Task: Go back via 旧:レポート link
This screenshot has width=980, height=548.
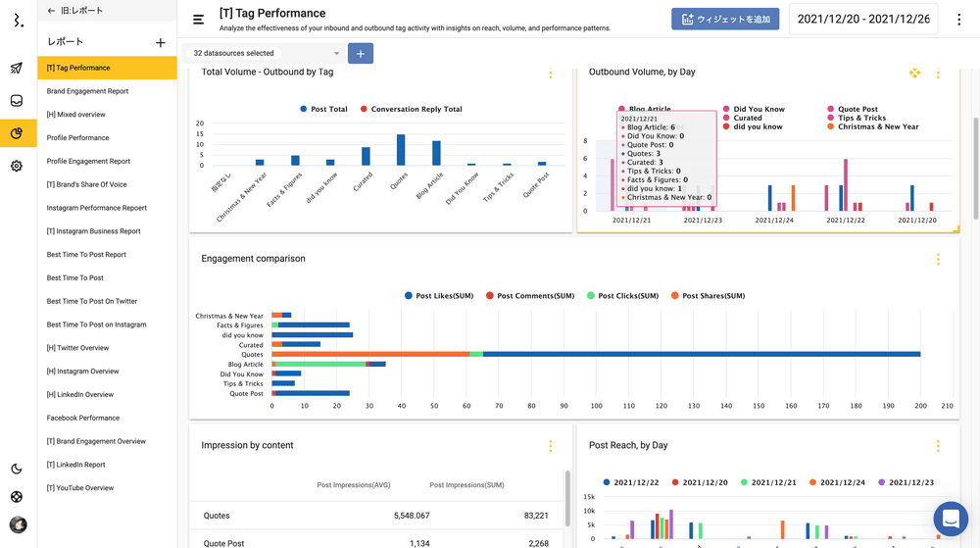Action: pos(74,11)
